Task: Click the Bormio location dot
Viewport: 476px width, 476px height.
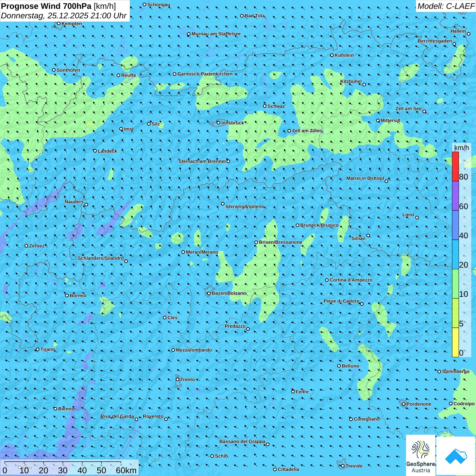Action: tap(67, 295)
